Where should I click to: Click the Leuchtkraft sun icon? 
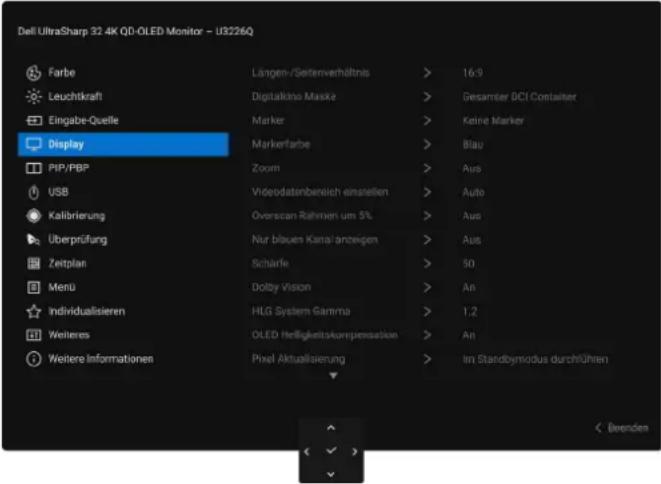tap(34, 97)
